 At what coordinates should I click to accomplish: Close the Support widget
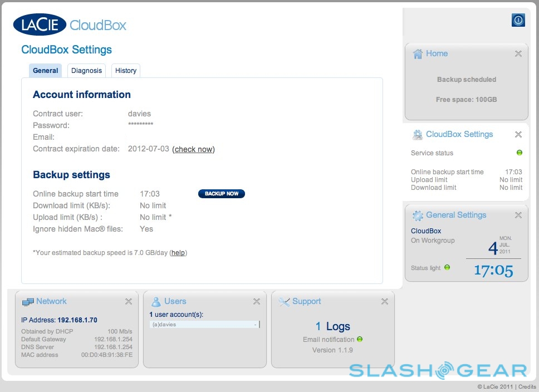pos(384,302)
